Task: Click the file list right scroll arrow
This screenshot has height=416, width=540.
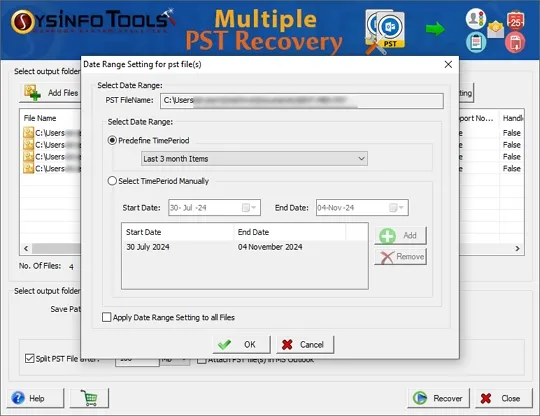Action: [517, 248]
